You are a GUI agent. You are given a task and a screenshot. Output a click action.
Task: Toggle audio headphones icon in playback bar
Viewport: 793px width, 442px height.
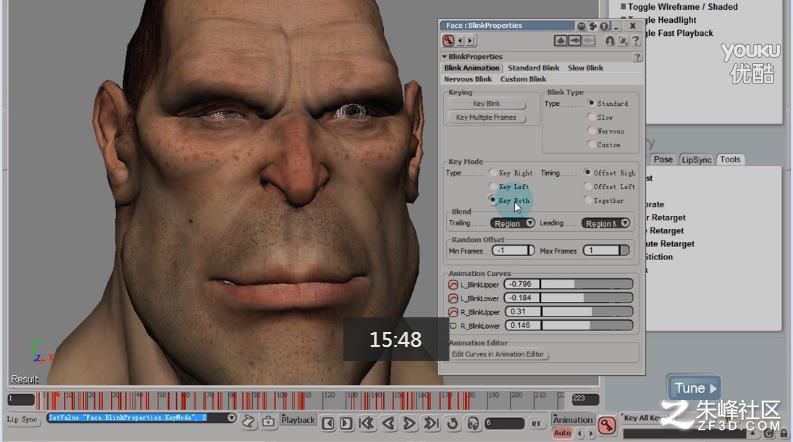[x=473, y=423]
